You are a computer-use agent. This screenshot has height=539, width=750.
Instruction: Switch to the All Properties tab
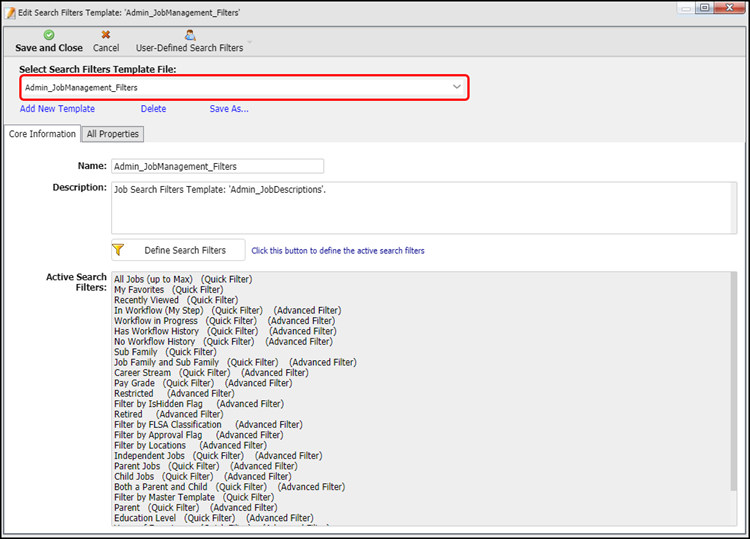coord(113,134)
